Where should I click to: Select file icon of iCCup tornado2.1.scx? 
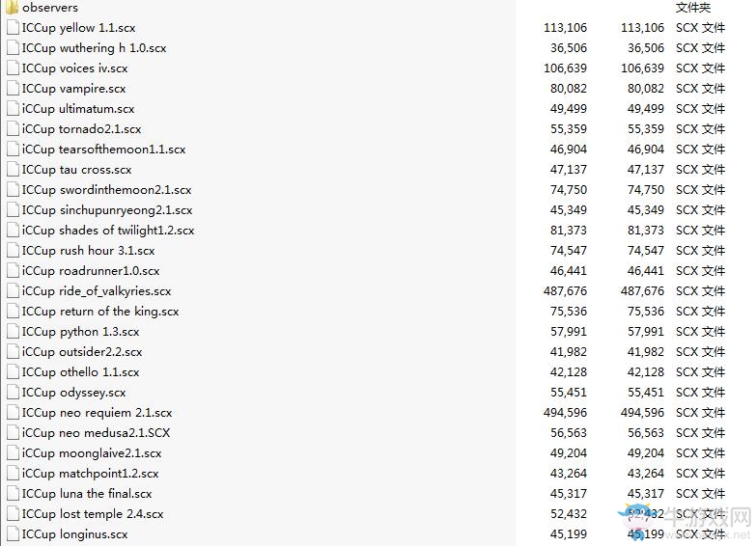[x=13, y=128]
